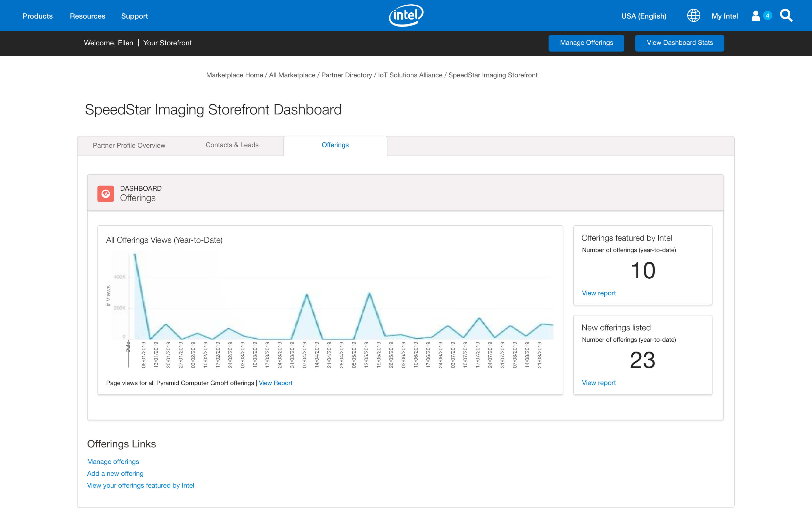Click the 21/08/2019 date label on chart
Screen dimensions: 812x508
pos(539,355)
